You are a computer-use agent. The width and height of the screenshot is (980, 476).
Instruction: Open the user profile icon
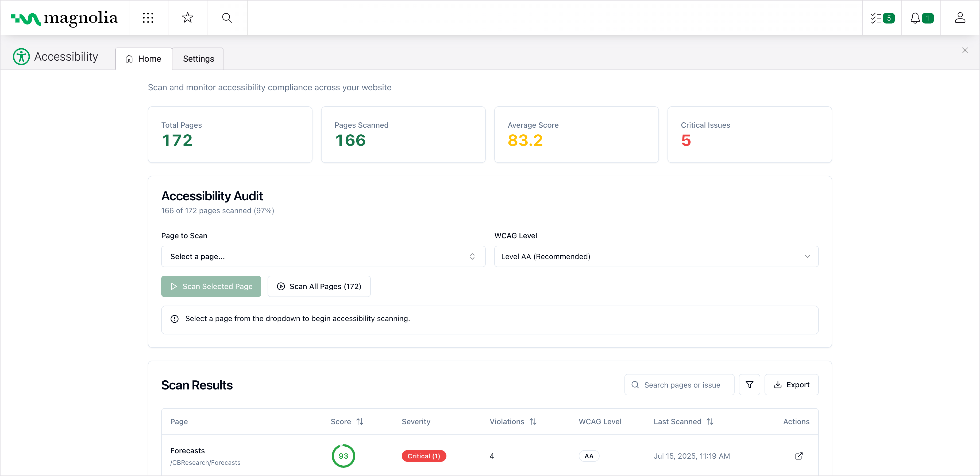(x=960, y=18)
